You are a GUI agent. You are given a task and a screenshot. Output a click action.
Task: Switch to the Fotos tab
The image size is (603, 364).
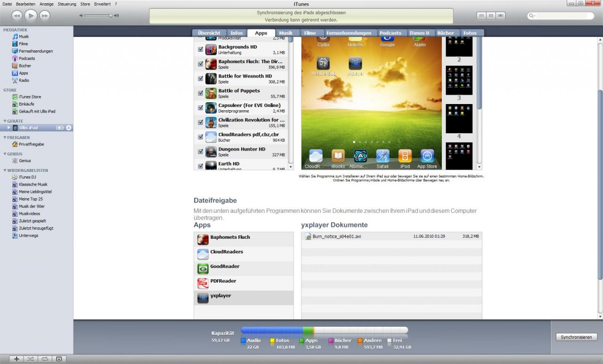tap(470, 33)
